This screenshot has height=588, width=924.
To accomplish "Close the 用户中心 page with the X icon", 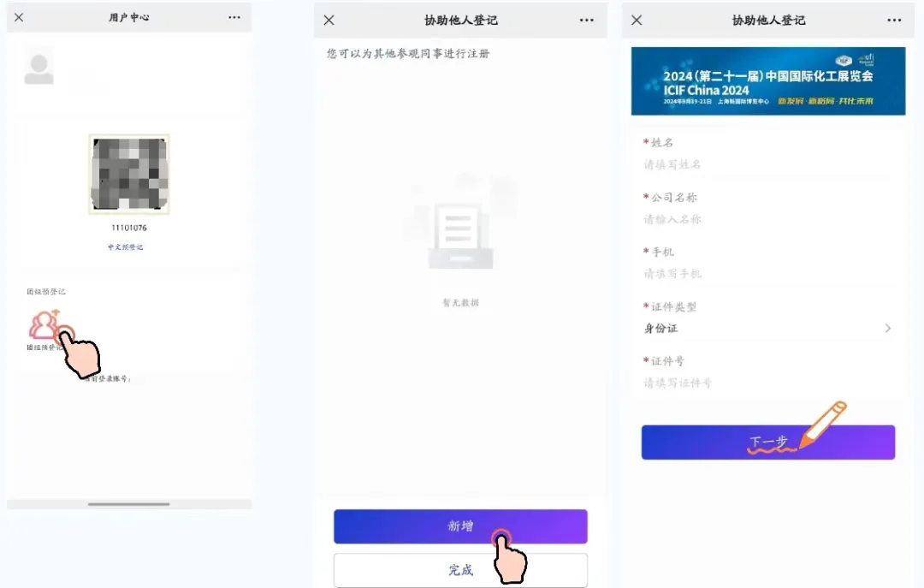I will 19,17.
